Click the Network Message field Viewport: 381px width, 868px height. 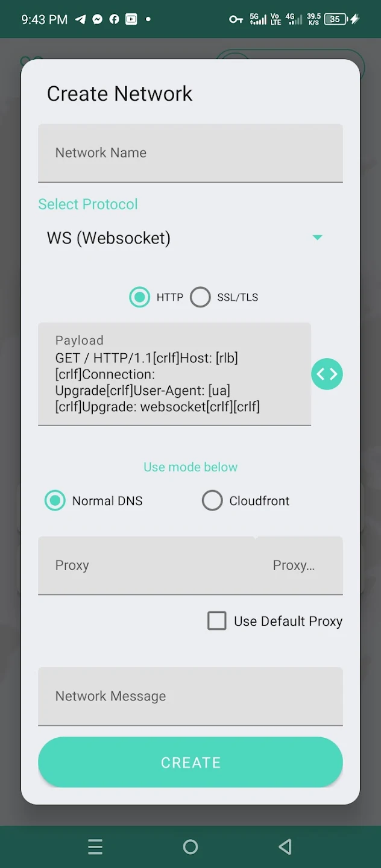click(190, 696)
